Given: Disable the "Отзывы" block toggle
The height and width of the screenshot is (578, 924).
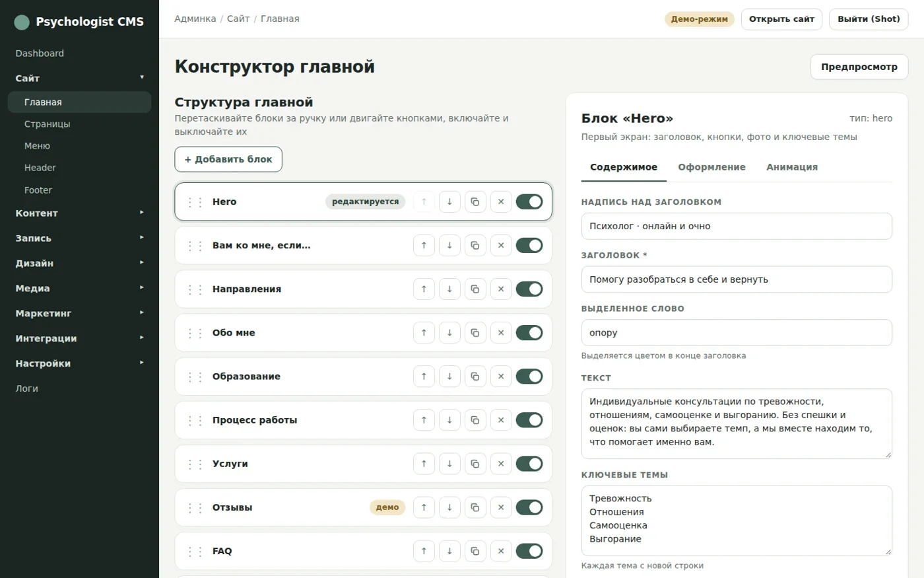Looking at the screenshot, I should tap(529, 507).
